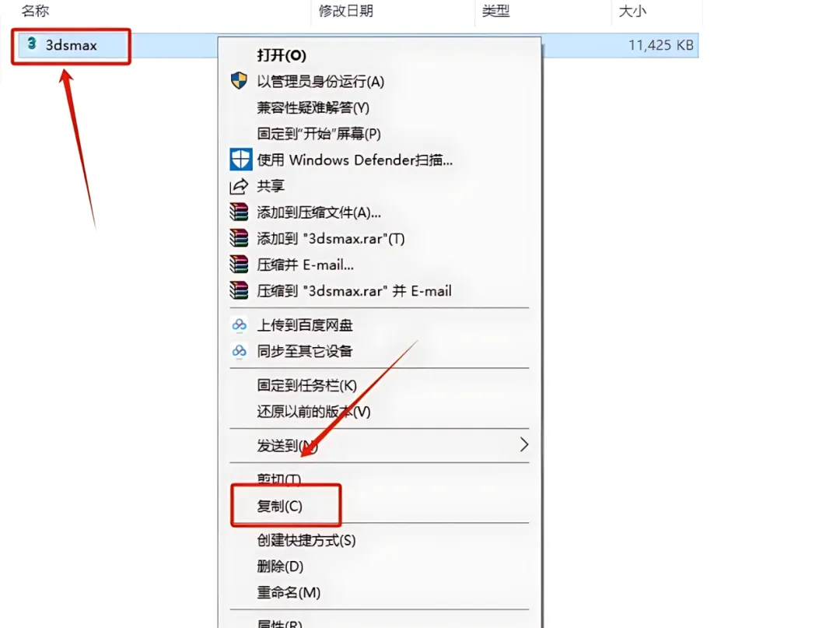Viewport: 840px width, 628px height.
Task: Select 固定到任务栏(K) entry
Action: [x=307, y=385]
